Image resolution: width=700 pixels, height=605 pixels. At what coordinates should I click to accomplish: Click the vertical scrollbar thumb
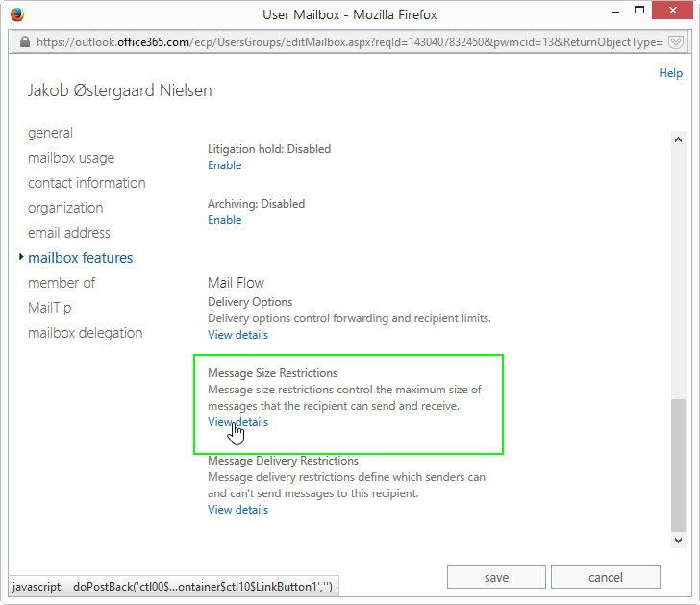678,466
